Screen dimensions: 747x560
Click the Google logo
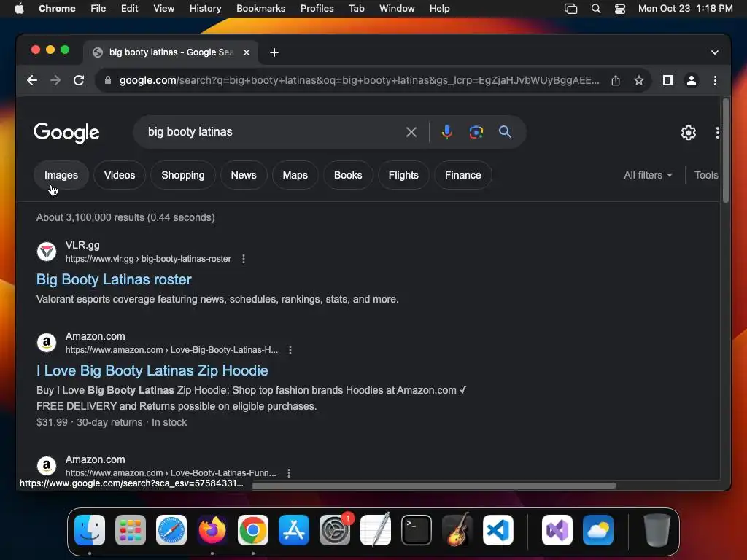pos(66,133)
